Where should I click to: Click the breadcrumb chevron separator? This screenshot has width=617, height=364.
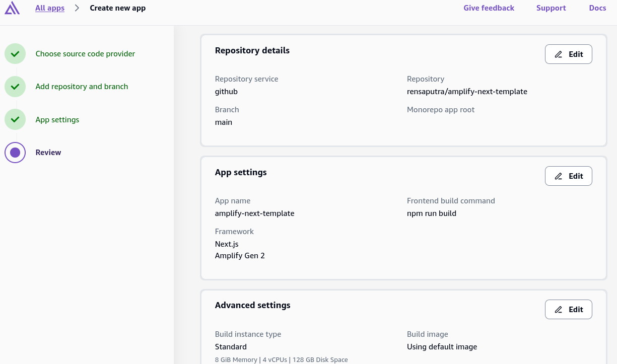[x=77, y=8]
